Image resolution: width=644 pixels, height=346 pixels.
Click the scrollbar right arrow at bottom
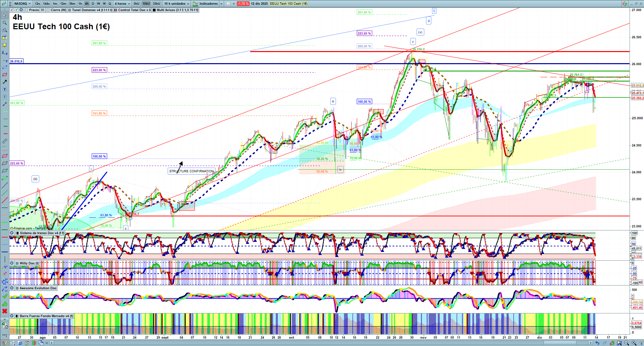point(591,343)
